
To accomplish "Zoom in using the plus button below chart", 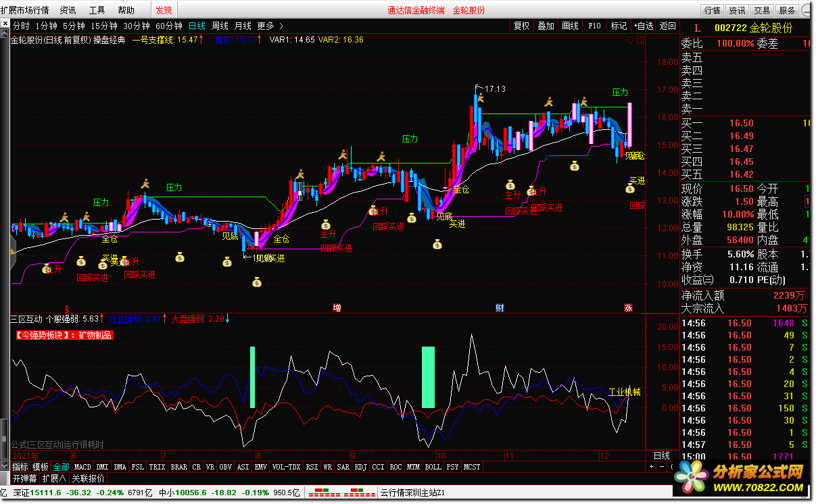I will [x=652, y=467].
